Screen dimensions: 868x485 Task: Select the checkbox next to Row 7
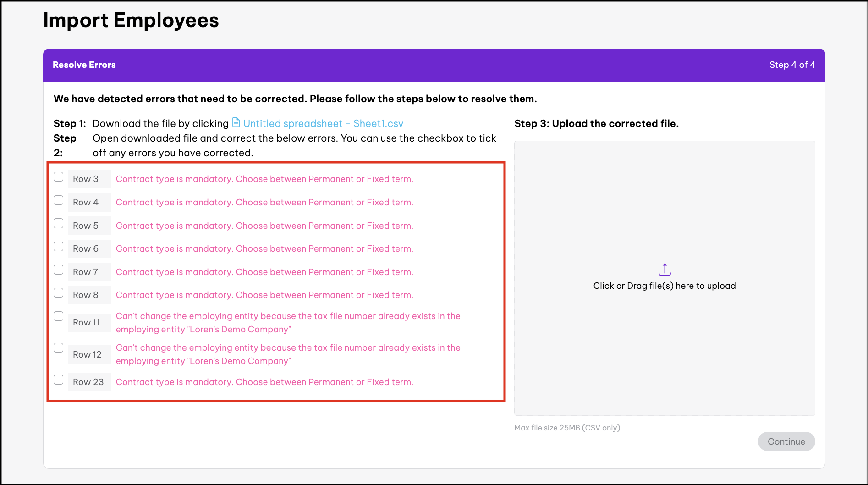pyautogui.click(x=59, y=270)
